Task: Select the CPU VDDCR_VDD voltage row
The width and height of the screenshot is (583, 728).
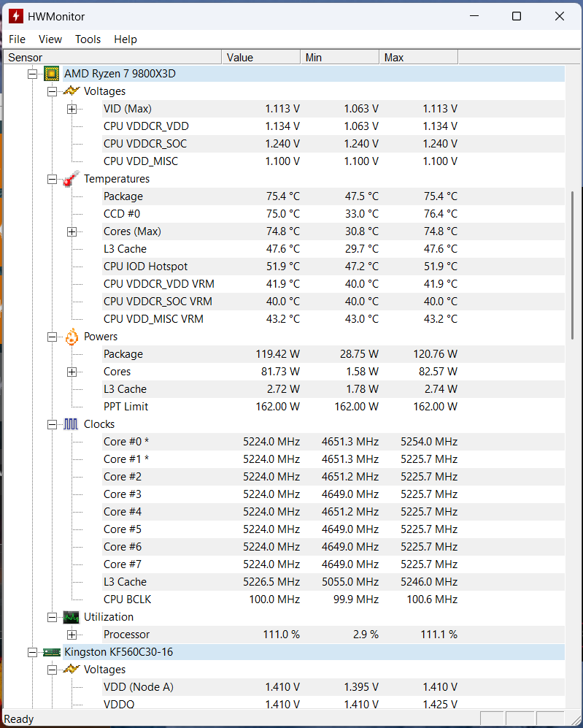Action: tap(333, 126)
